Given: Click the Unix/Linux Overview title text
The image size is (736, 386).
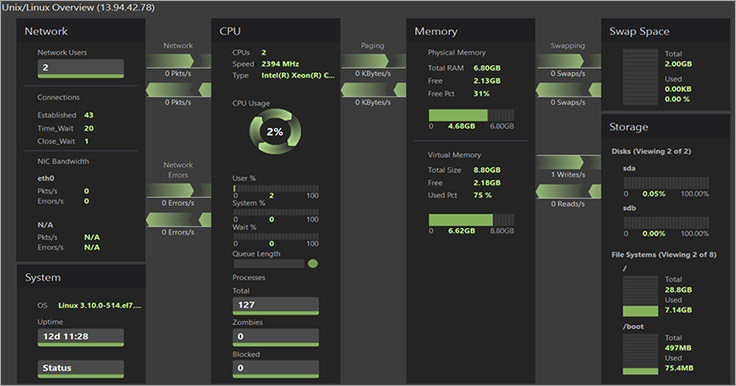Looking at the screenshot, I should (78, 7).
